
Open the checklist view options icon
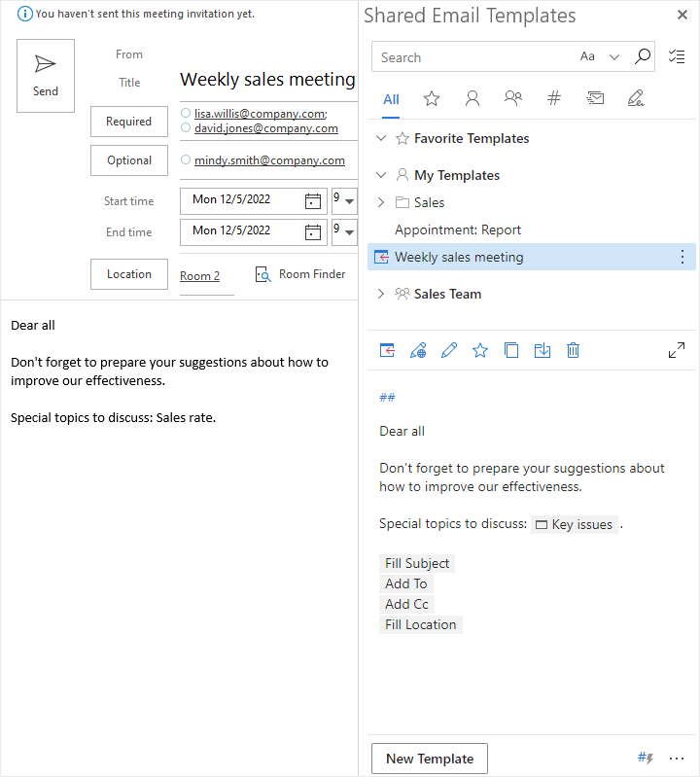677,56
